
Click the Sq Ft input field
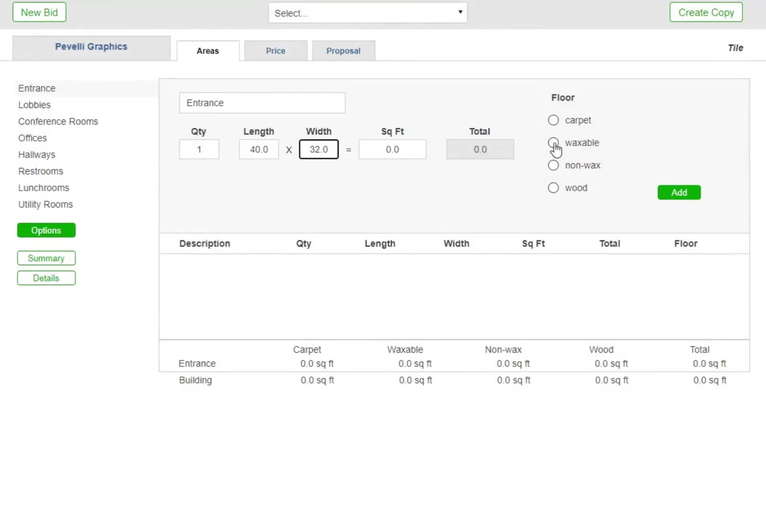point(393,149)
